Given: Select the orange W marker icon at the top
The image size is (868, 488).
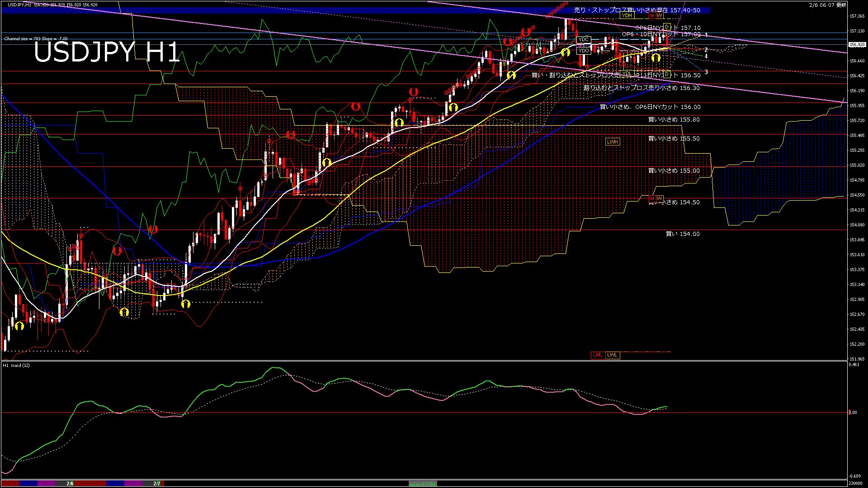Looking at the screenshot, I should click(x=660, y=15).
